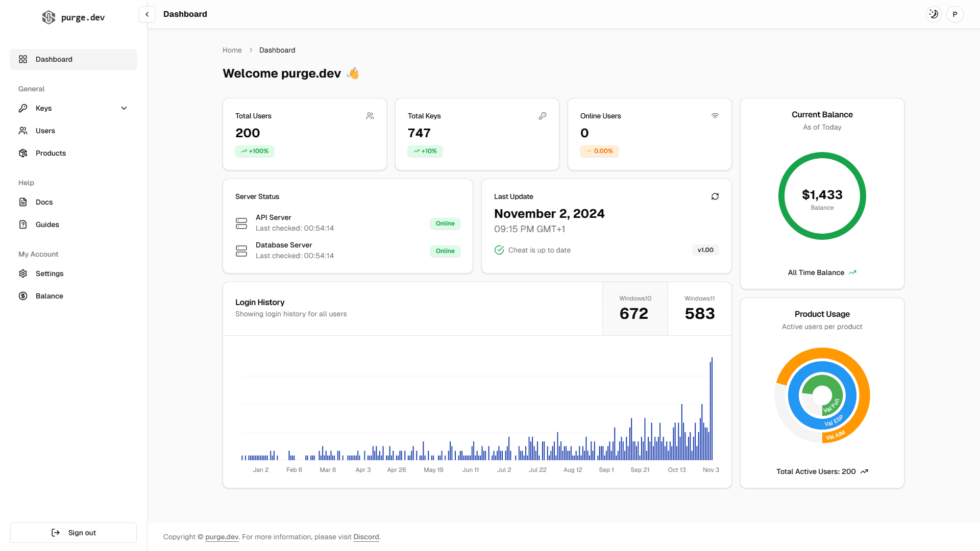Click the Keys key icon in sidebar
The width and height of the screenshot is (980, 551).
(x=23, y=108)
